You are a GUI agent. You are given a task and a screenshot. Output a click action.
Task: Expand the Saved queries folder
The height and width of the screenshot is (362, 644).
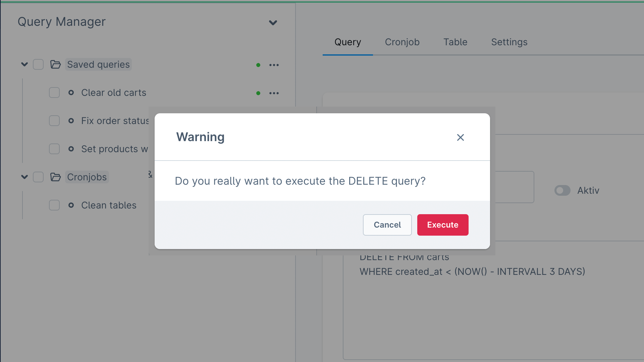click(24, 65)
